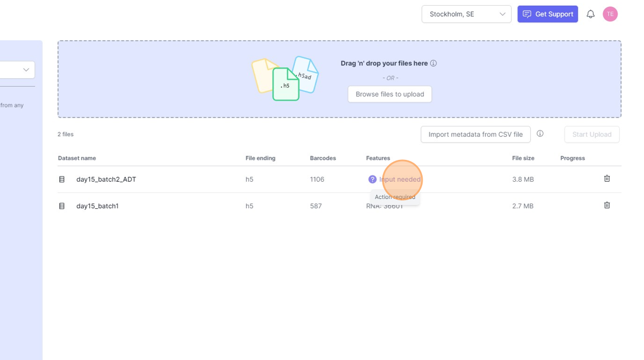Select the day15_batch2_ADT dataset name

coord(106,179)
